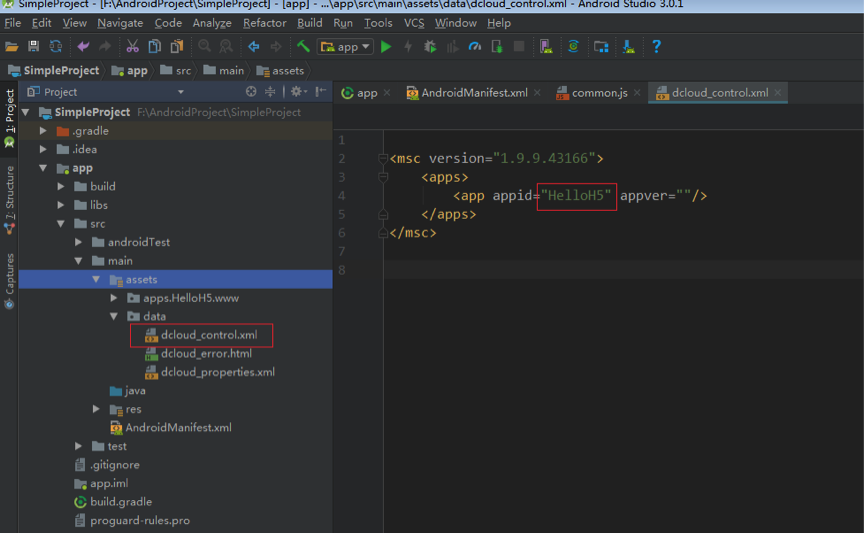Expand the apps.HelloH5.www folder
Viewport: 864px width, 534px height.
(x=114, y=298)
